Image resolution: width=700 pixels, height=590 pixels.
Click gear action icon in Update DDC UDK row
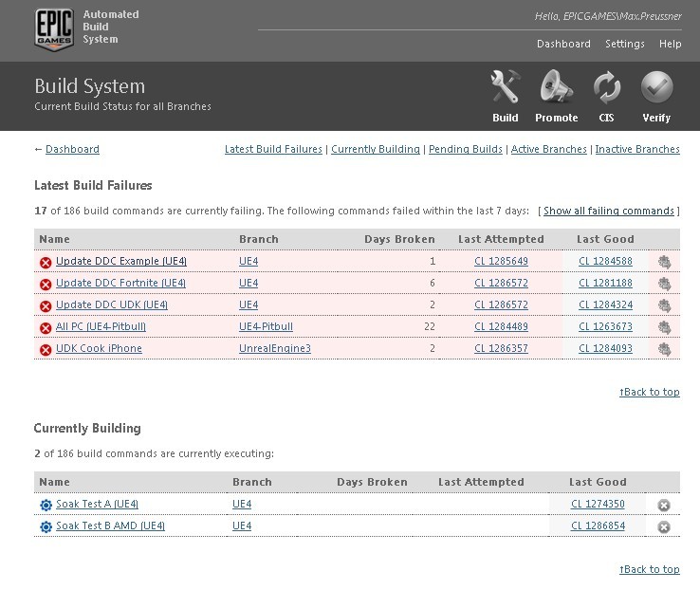[x=664, y=305]
